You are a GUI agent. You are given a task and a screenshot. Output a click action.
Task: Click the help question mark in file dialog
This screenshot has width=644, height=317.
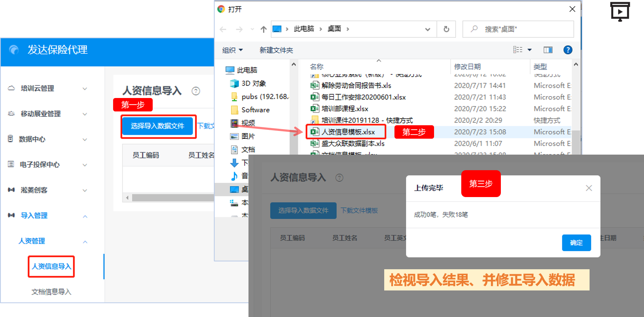pos(568,50)
